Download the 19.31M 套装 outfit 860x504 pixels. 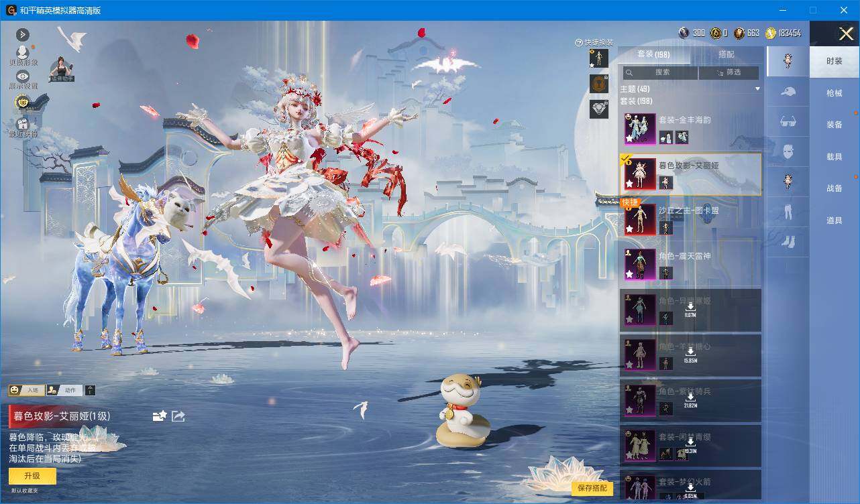coord(690,446)
